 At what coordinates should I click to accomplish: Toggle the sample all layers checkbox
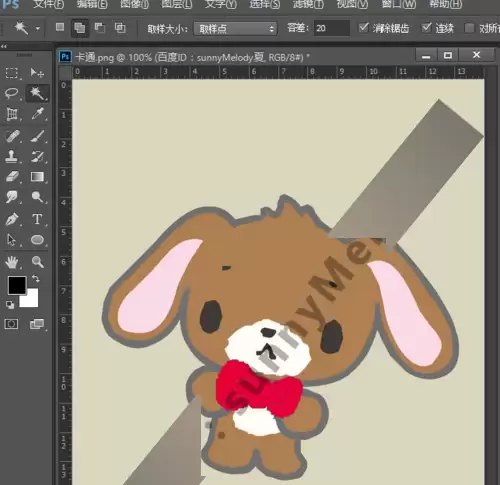(469, 28)
